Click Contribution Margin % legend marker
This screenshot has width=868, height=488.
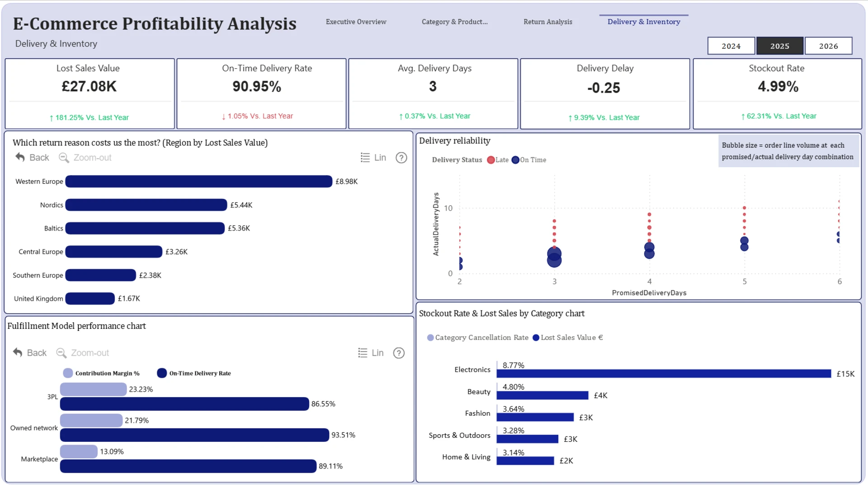(68, 373)
